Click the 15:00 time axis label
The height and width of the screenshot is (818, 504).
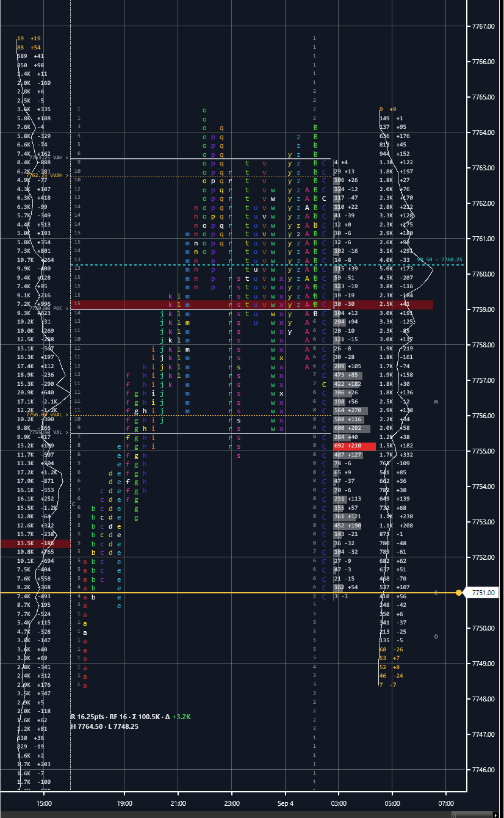click(x=44, y=803)
